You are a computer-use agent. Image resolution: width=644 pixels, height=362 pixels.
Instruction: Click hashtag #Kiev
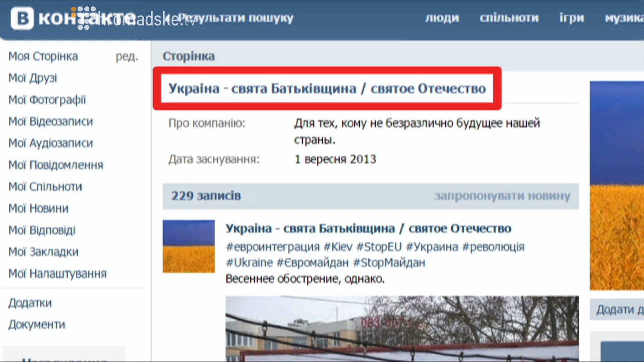point(338,247)
